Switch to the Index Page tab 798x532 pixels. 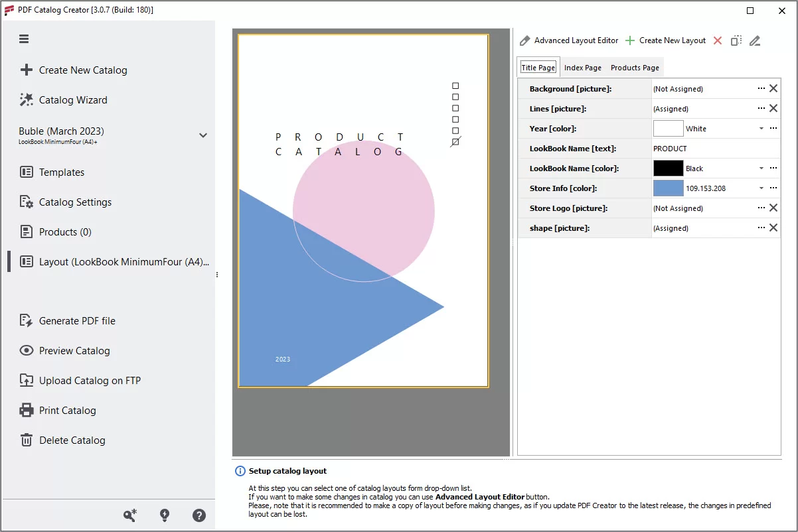pos(582,68)
